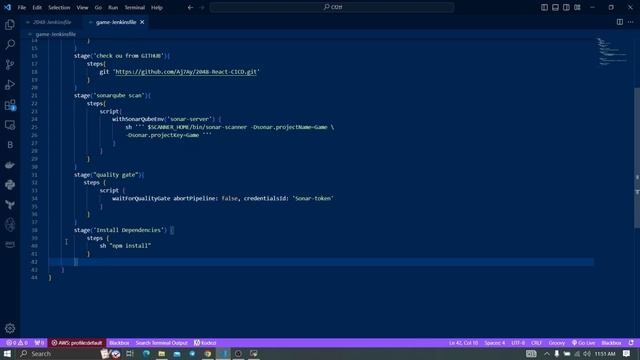Click Go Live server status item
Image resolution: width=640 pixels, height=360 pixels.
(x=583, y=343)
